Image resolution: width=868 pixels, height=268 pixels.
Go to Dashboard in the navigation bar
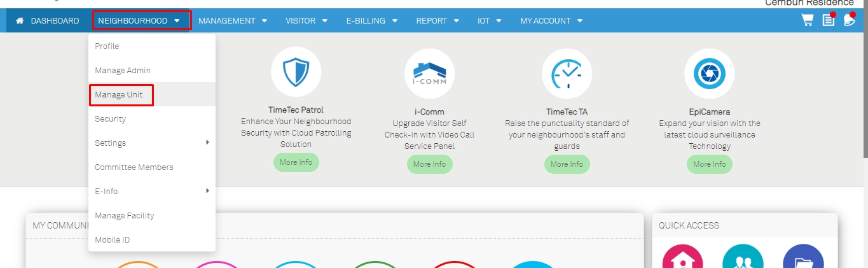tap(48, 20)
